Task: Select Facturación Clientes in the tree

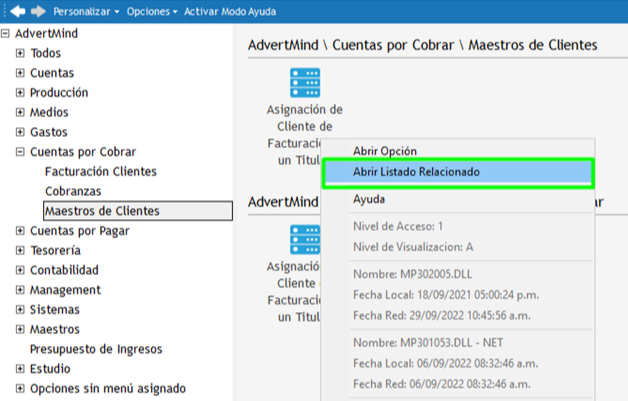Action: coord(101,171)
